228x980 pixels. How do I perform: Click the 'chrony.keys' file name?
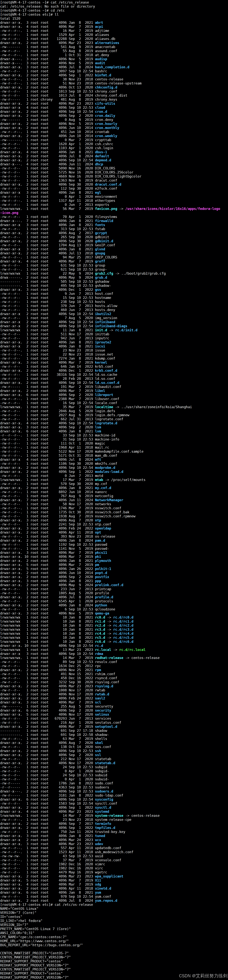point(106,99)
